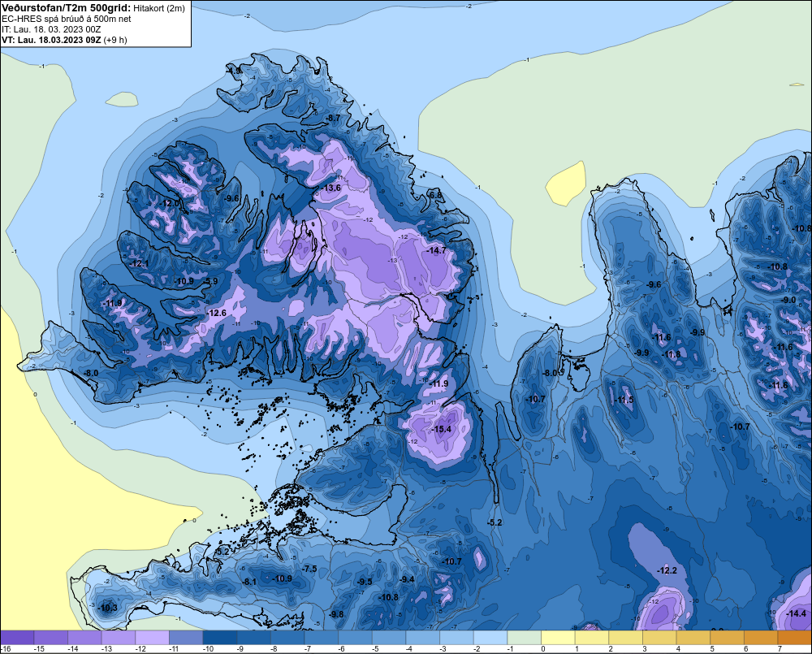812x654 pixels.
Task: Click the -16 legend scale label
Action: coord(6,649)
